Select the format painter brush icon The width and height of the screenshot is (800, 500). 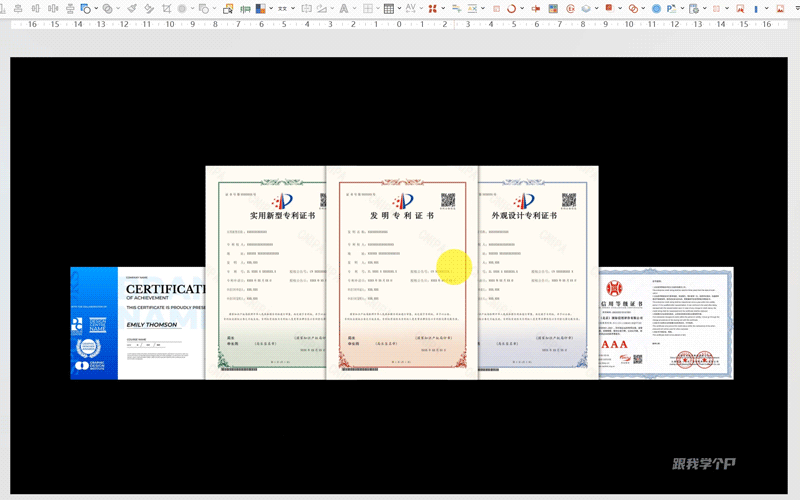pyautogui.click(x=132, y=9)
